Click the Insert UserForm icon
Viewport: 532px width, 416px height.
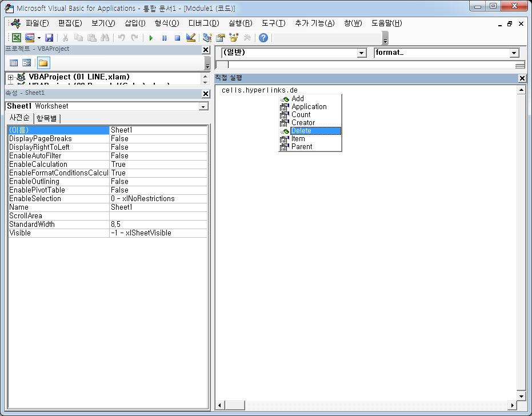(30, 38)
